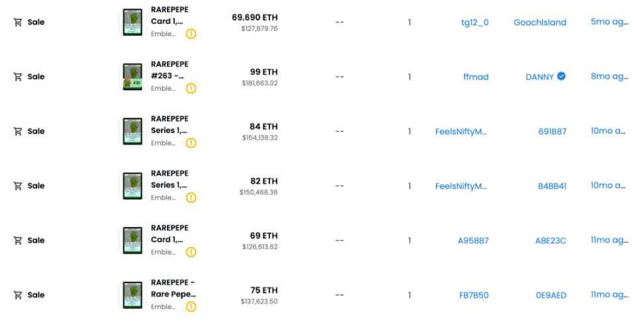Click the warning icon on the 69.690 ETH row
The image size is (644, 319).
191,34
